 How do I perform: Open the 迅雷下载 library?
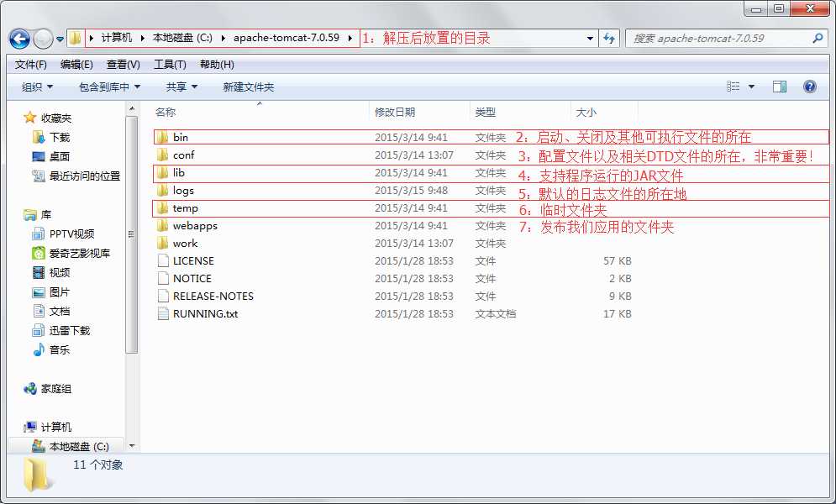coord(69,330)
